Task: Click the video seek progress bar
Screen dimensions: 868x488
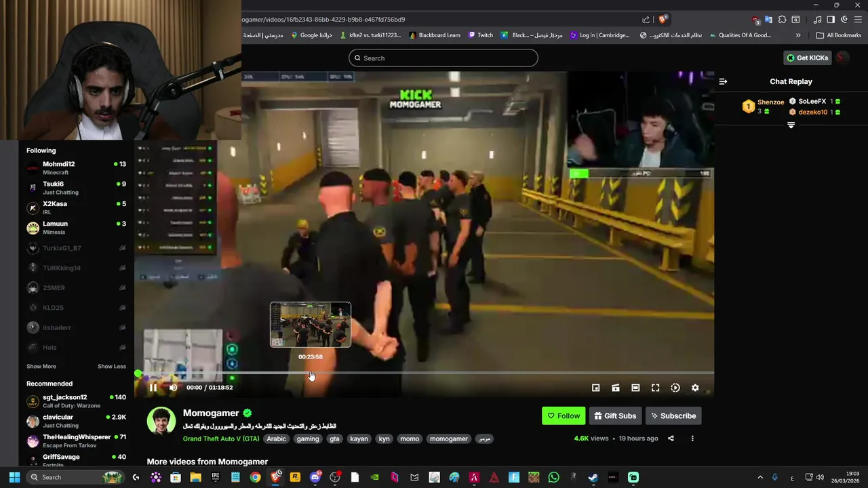Action: click(x=426, y=373)
